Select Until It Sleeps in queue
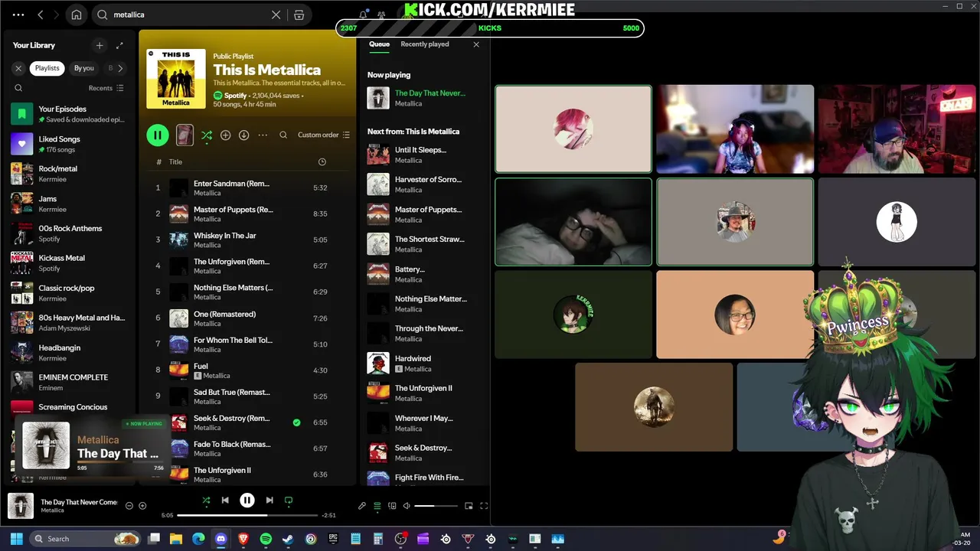The height and width of the screenshot is (551, 980). (424, 155)
